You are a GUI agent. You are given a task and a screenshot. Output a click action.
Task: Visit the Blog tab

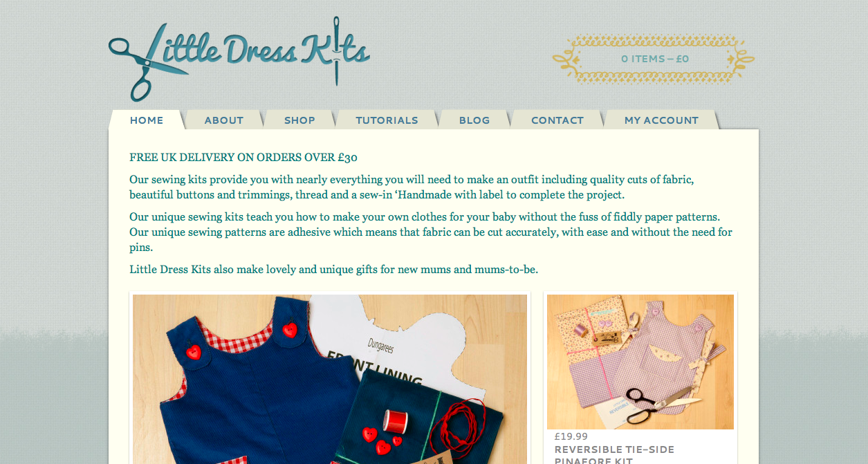[x=474, y=120]
